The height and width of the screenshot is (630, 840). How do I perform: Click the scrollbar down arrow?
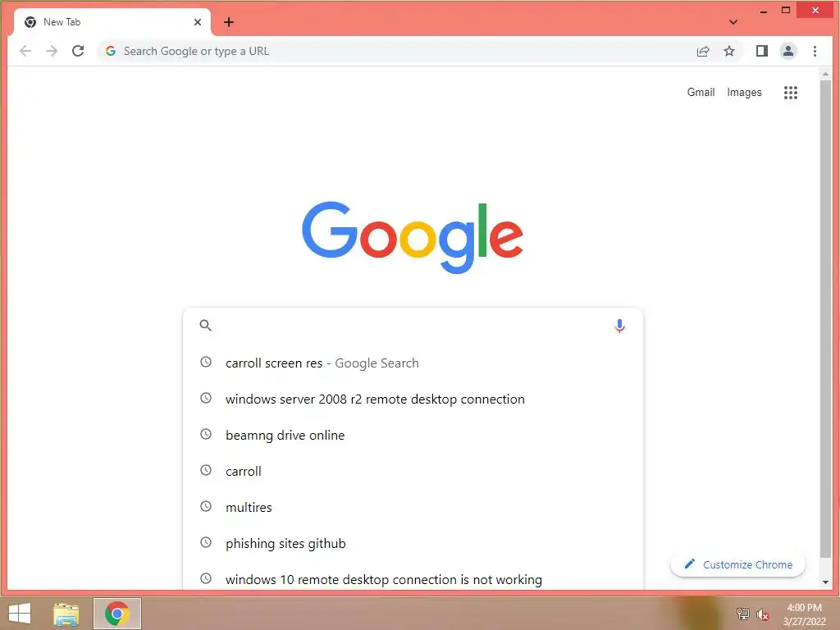(825, 582)
